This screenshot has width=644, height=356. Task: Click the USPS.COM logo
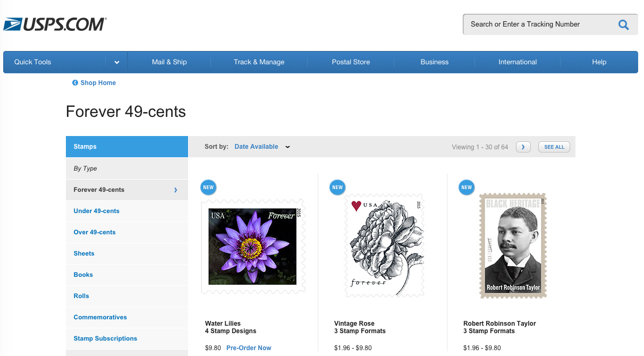(x=55, y=24)
